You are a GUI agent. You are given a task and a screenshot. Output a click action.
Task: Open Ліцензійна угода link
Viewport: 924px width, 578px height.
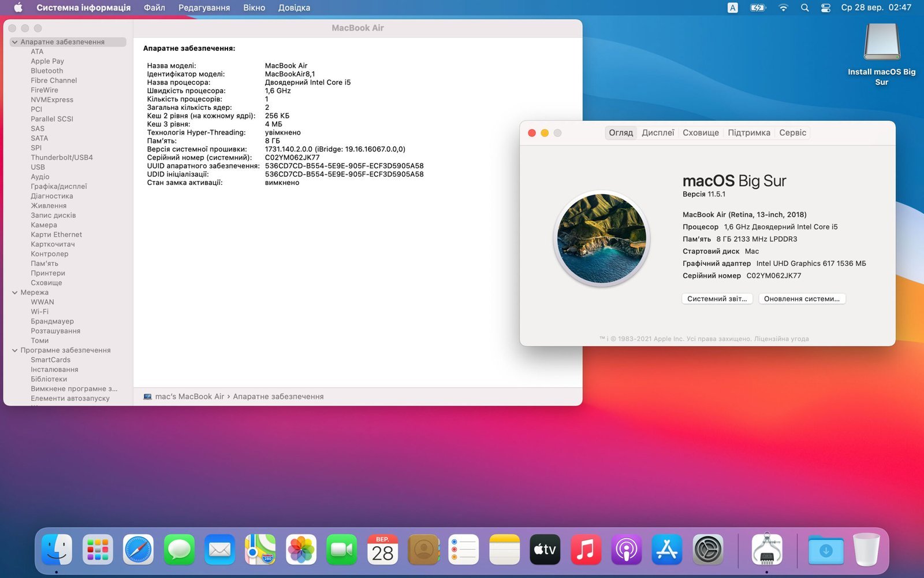click(781, 339)
